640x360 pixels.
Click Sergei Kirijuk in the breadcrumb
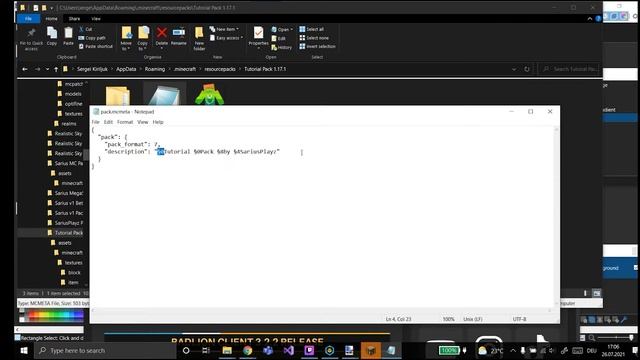point(92,69)
